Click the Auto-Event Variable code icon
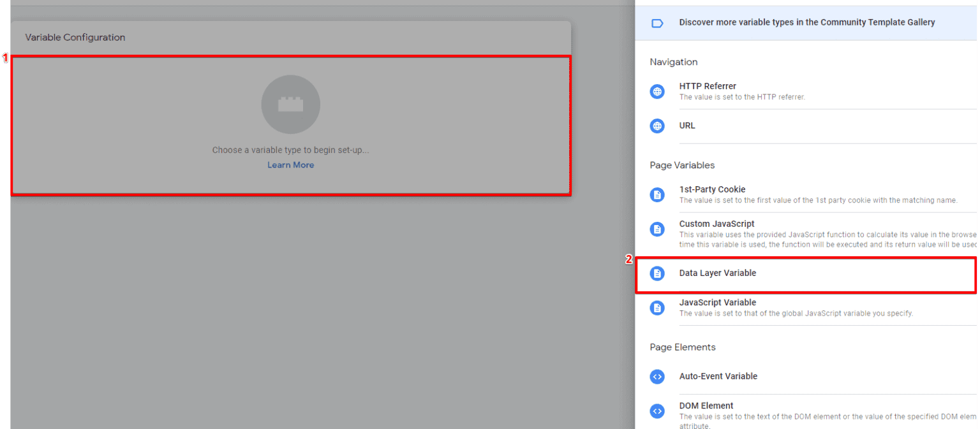980x429 pixels. coord(657,377)
